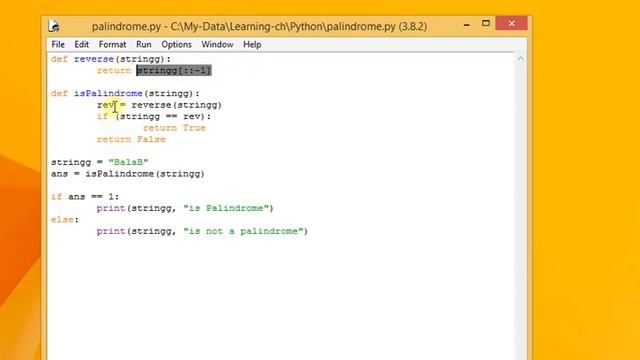The width and height of the screenshot is (640, 360).
Task: Open the Format menu
Action: [112, 44]
